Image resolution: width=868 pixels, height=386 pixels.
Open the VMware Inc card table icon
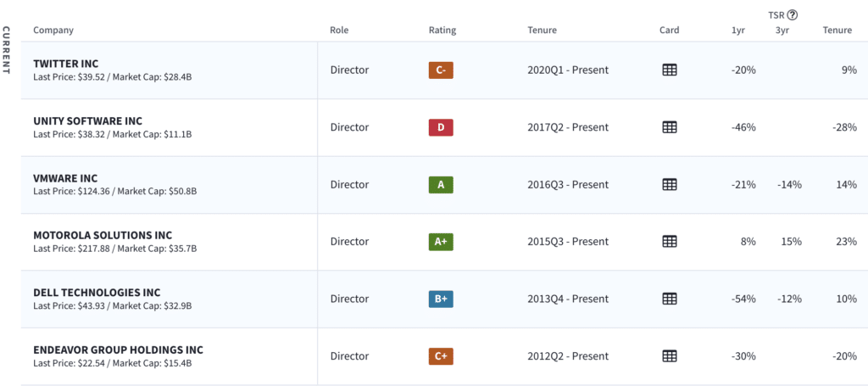670,184
